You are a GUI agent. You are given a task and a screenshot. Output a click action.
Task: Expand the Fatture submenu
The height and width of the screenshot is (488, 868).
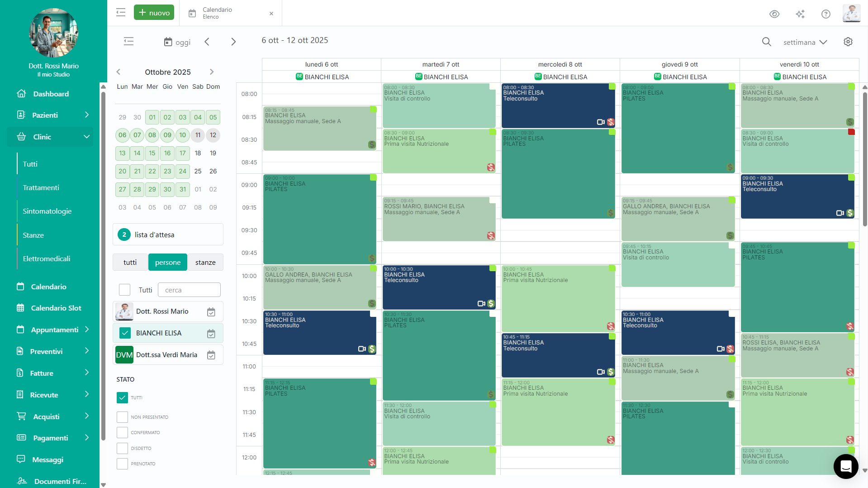pyautogui.click(x=87, y=373)
